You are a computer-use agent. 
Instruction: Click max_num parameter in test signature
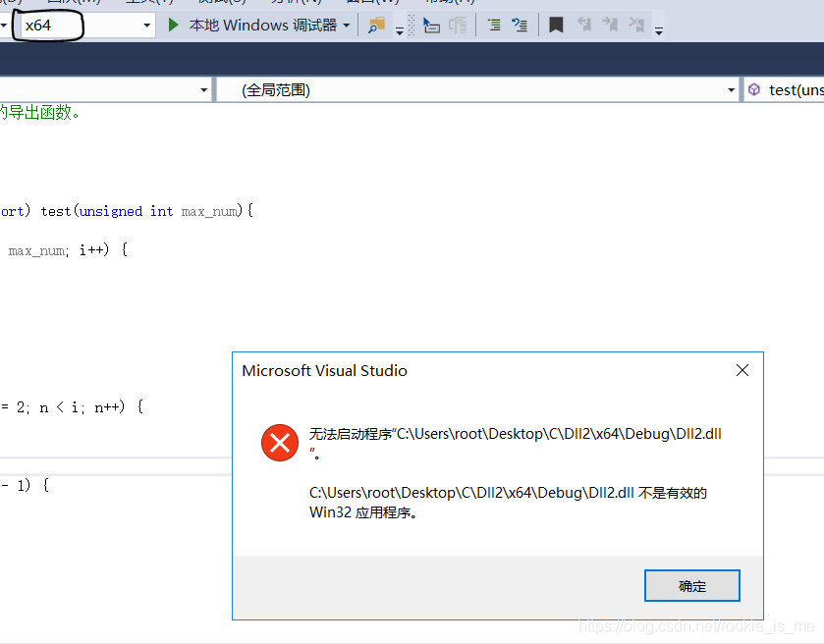209,212
